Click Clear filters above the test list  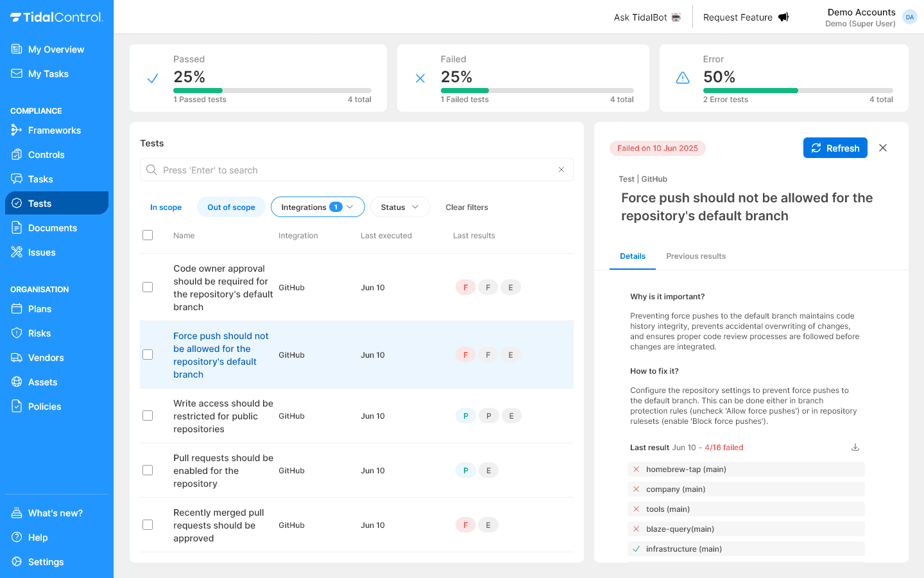pyautogui.click(x=466, y=207)
